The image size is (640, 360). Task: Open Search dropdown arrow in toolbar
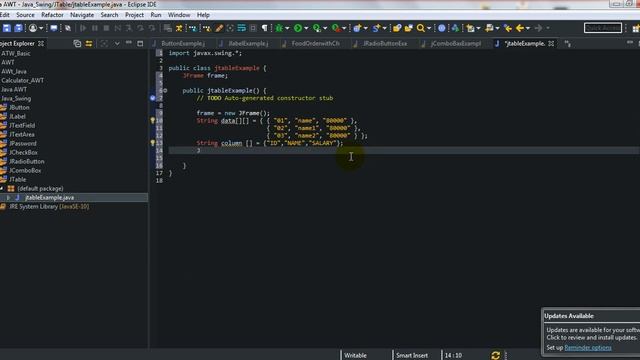coord(429,28)
